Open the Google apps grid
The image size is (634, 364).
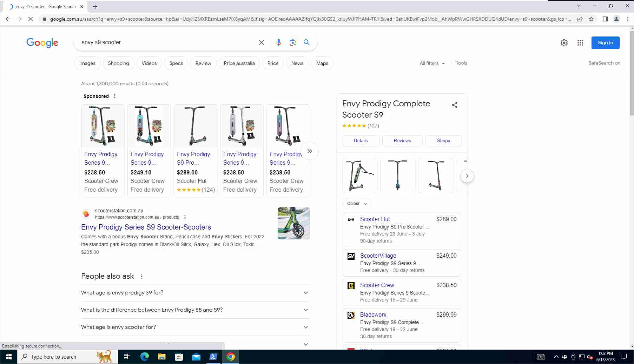(x=580, y=43)
